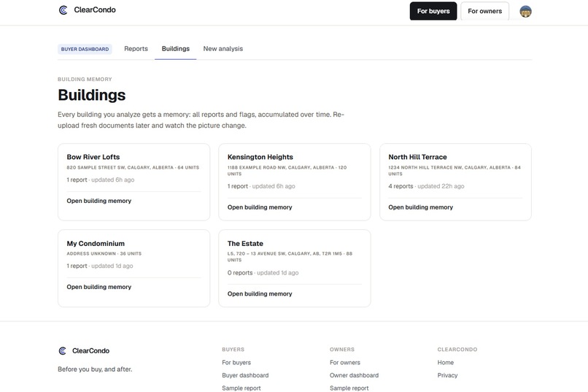Image resolution: width=588 pixels, height=392 pixels.
Task: Open the user profile avatar
Action: coord(525,11)
